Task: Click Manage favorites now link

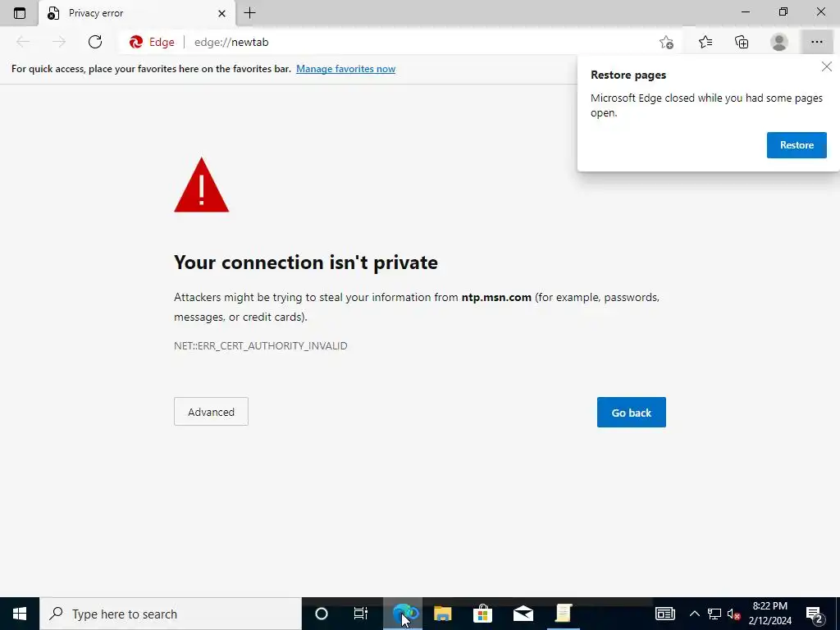Action: [x=345, y=69]
